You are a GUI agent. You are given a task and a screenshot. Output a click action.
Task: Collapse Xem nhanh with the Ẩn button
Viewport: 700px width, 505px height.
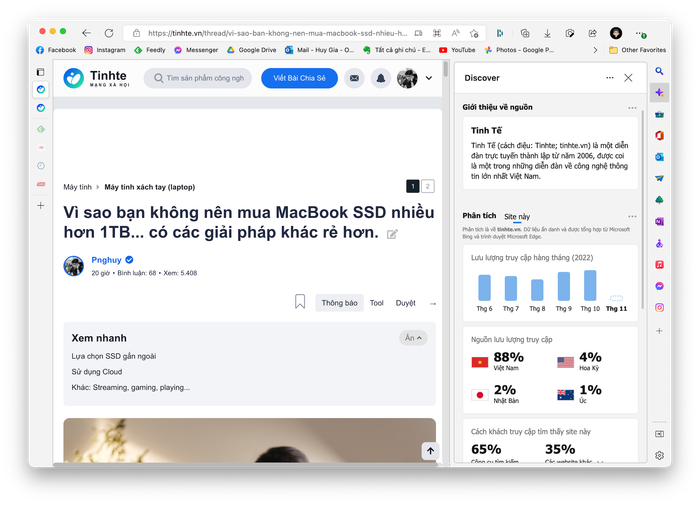(413, 338)
